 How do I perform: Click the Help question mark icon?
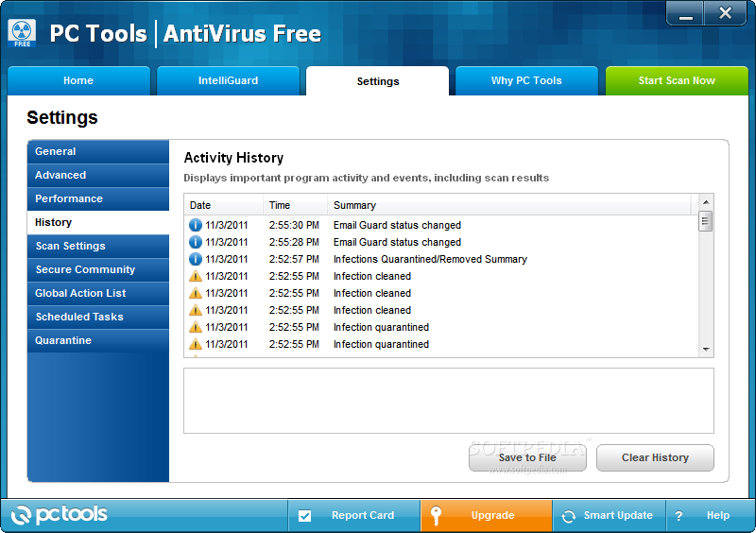click(x=679, y=516)
